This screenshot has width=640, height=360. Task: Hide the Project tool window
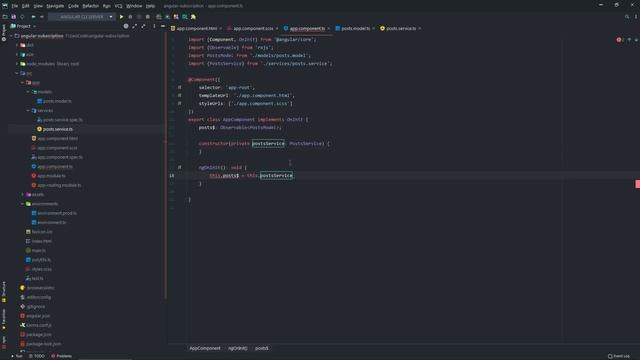[163, 26]
